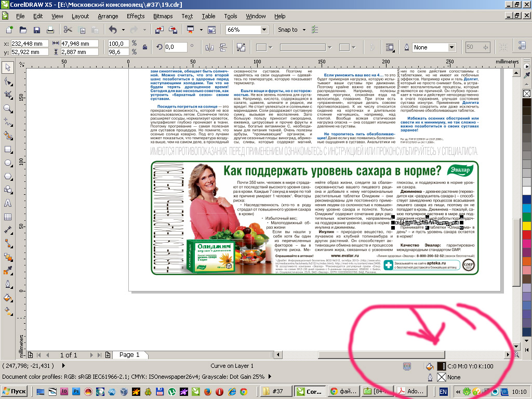This screenshot has width=532, height=399.
Task: Select the Dimension tool
Action: pos(7,230)
